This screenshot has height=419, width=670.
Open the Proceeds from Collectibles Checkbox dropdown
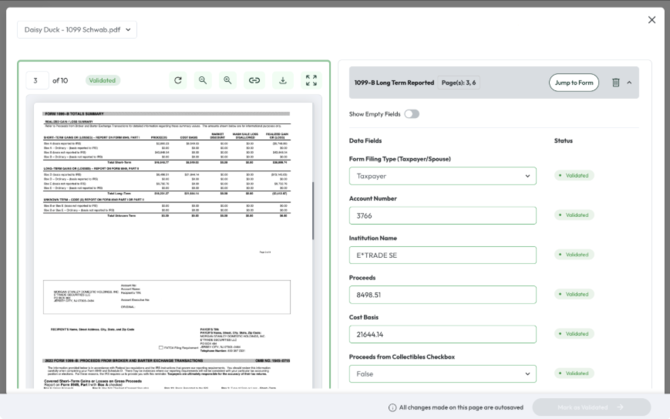443,374
